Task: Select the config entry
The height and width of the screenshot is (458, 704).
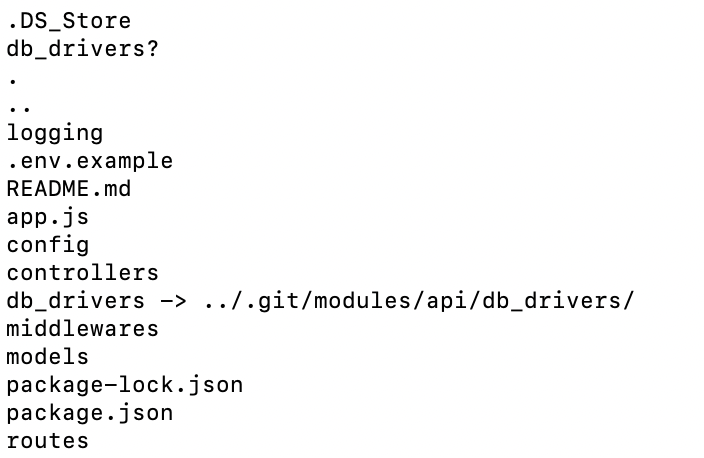Action: (x=47, y=245)
